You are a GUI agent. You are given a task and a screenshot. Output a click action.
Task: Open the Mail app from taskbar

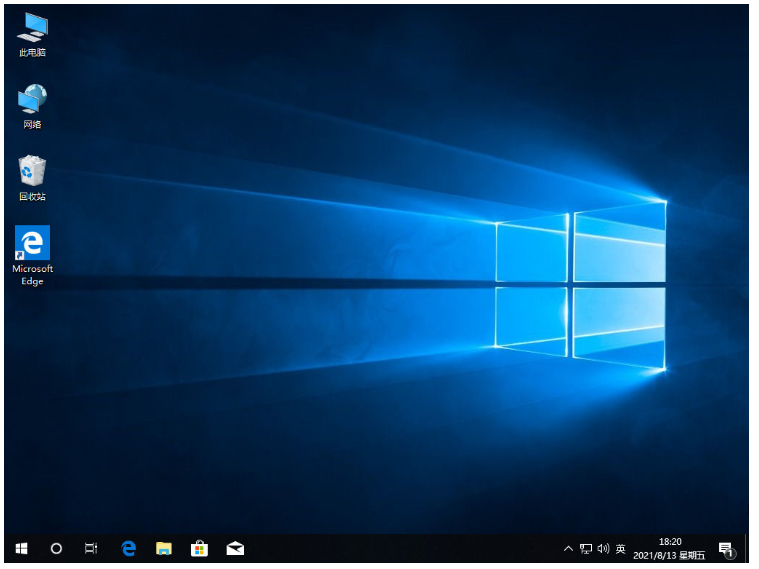click(x=235, y=548)
